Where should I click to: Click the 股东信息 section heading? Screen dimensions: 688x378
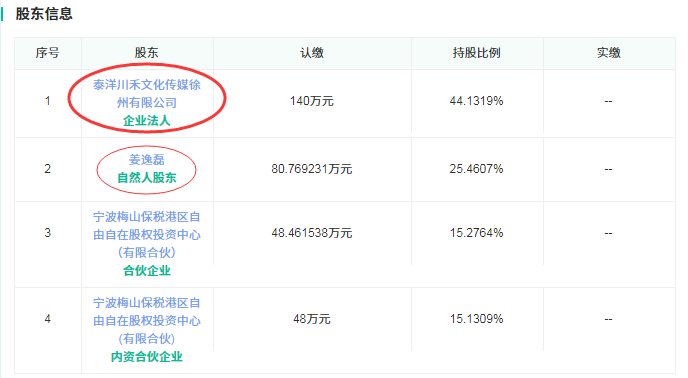[44, 14]
